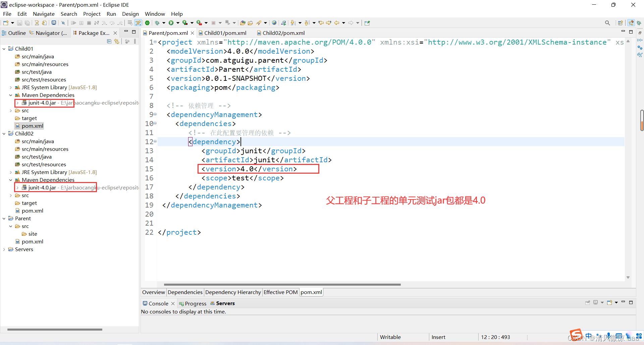The image size is (644, 345).
Task: Click the Terminate (stop) toolbar icon
Action: coord(89,23)
